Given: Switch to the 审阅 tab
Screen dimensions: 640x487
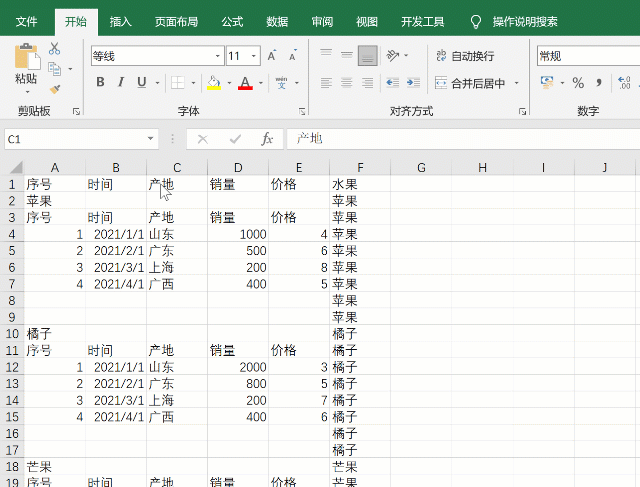Looking at the screenshot, I should coord(322,22).
